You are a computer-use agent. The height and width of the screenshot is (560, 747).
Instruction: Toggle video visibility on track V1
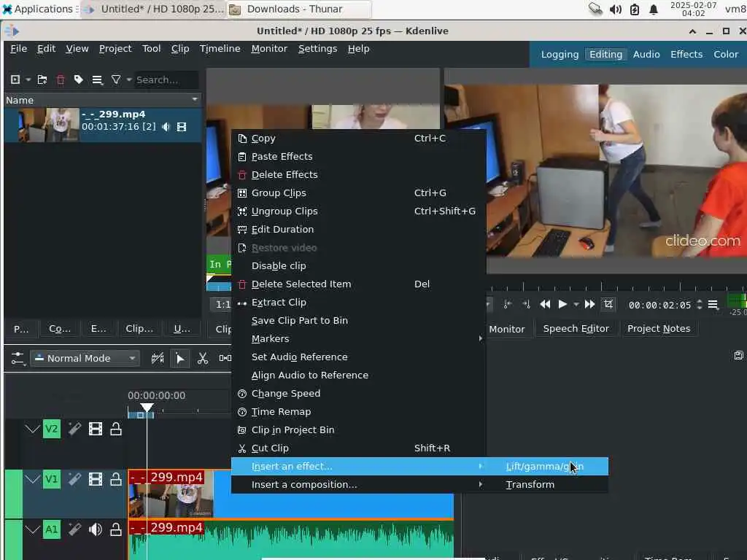(96, 479)
